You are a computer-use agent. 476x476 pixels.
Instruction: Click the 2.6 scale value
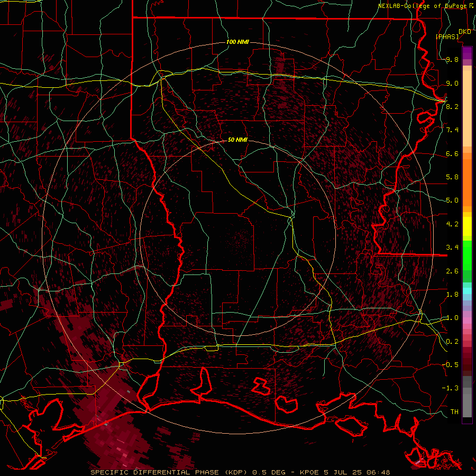(452, 271)
